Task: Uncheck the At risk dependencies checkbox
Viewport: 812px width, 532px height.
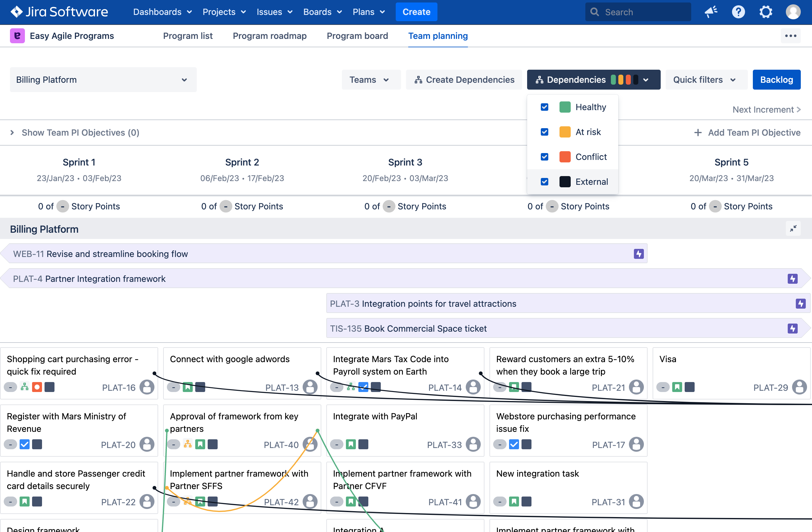Action: coord(545,132)
